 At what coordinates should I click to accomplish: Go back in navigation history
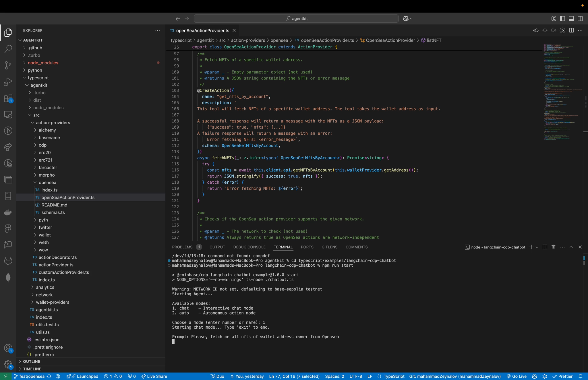tap(178, 19)
